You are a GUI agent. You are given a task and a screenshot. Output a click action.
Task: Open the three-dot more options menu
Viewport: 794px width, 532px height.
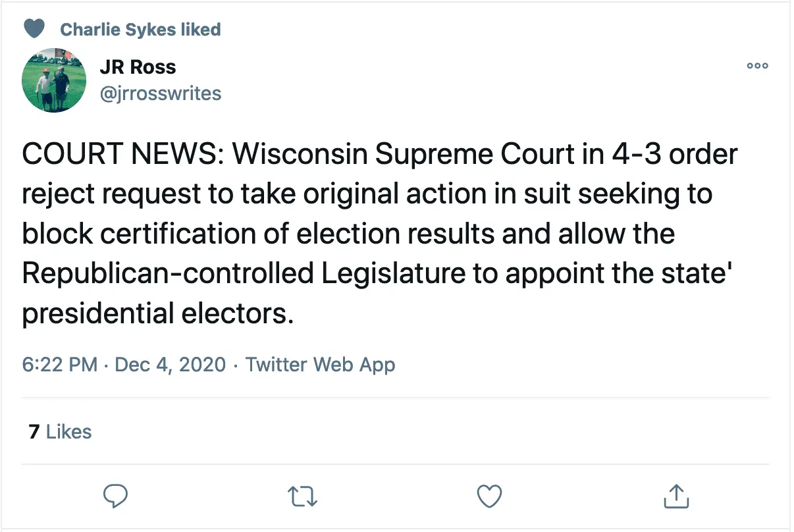757,66
